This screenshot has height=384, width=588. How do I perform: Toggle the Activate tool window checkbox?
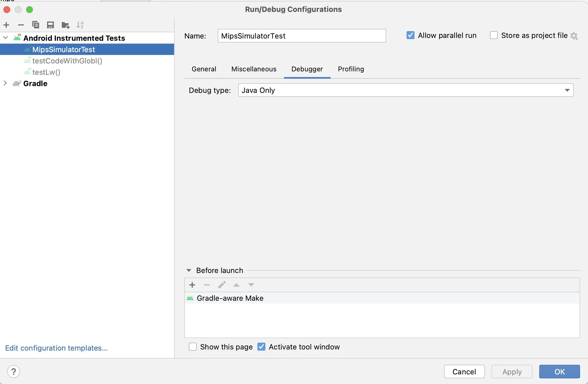[261, 347]
